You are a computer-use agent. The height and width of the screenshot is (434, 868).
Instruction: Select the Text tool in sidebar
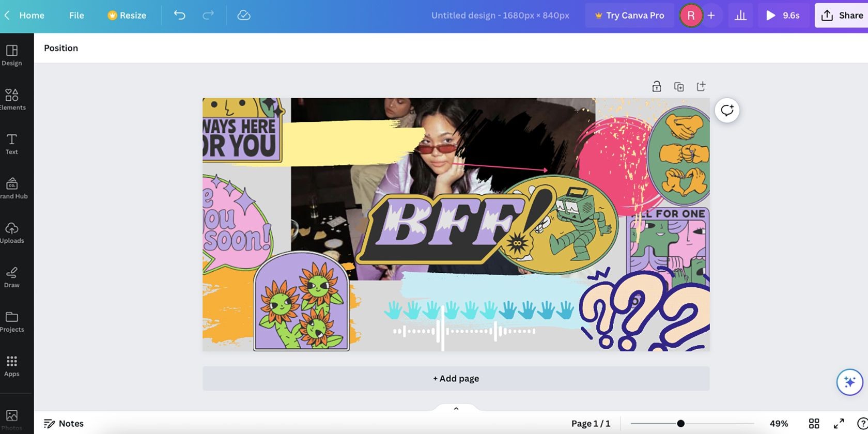click(x=12, y=144)
